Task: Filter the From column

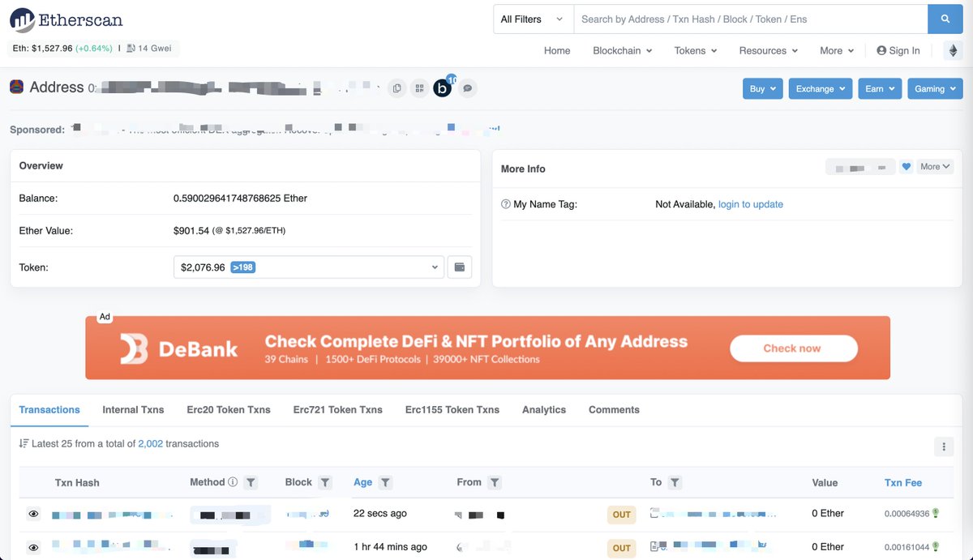Action: pyautogui.click(x=495, y=482)
